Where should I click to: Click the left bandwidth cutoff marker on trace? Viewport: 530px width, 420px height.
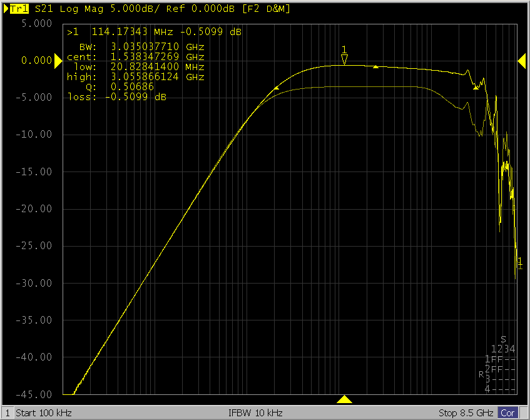276,90
